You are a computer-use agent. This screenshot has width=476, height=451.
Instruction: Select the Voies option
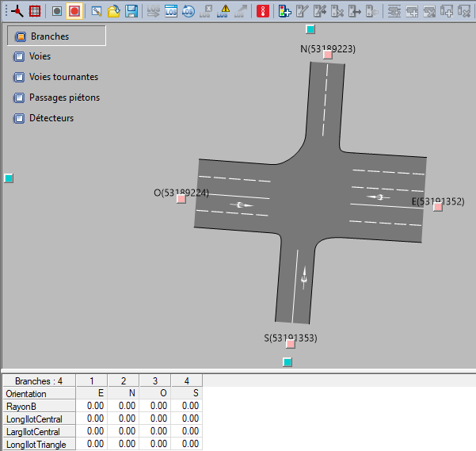click(40, 57)
